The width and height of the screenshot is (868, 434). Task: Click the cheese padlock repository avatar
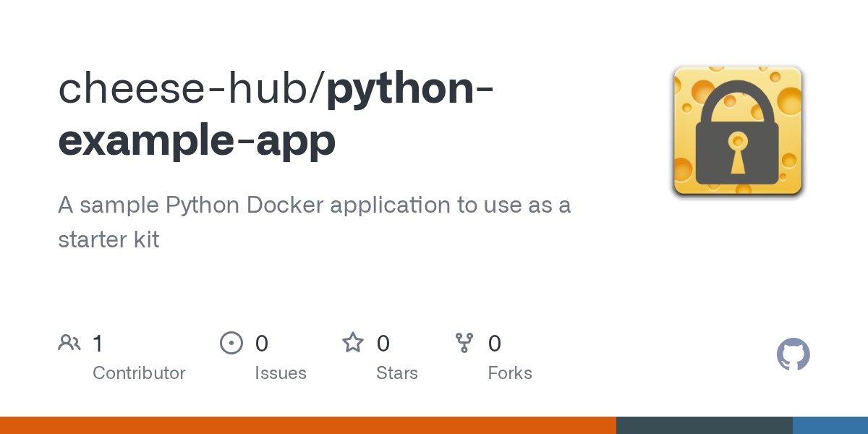click(x=738, y=132)
